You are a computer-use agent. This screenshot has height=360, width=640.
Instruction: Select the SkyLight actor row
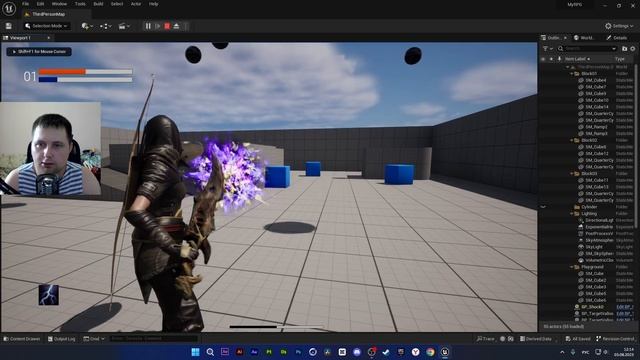pyautogui.click(x=588, y=247)
